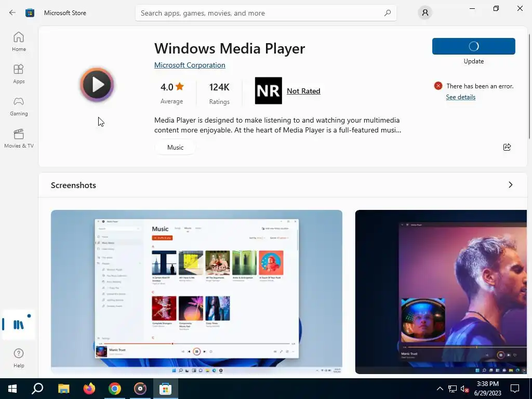Open the Movies & TV section
This screenshot has width=532, height=399.
pyautogui.click(x=19, y=138)
